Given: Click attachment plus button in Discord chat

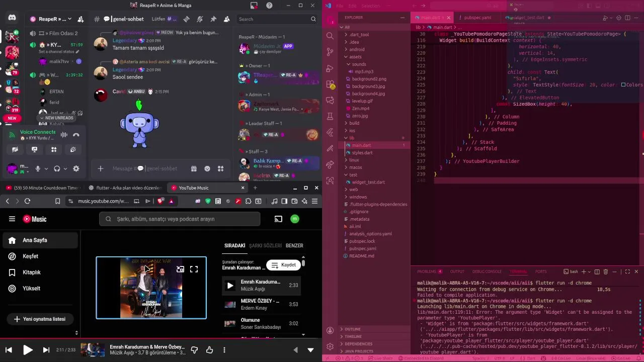Looking at the screenshot, I should tap(101, 169).
